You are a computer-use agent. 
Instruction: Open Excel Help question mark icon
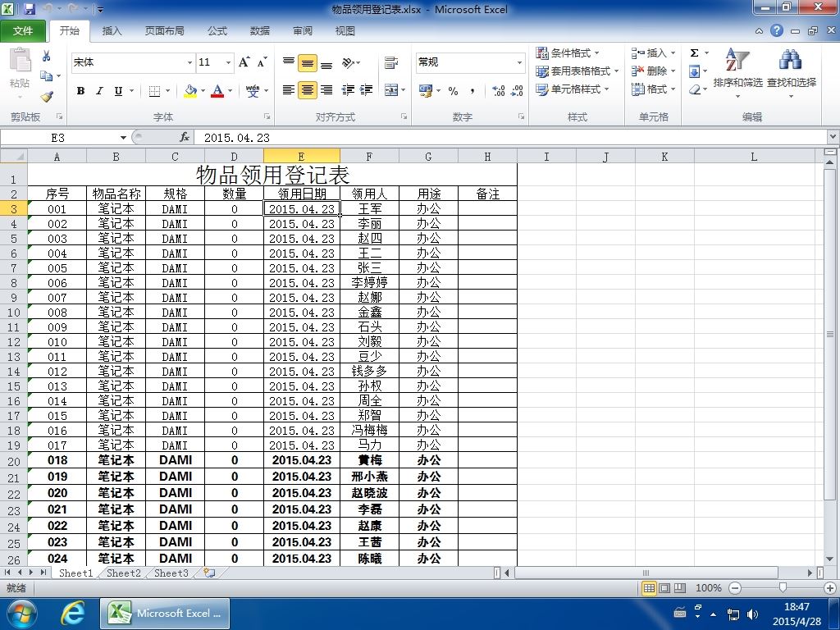coord(777,30)
